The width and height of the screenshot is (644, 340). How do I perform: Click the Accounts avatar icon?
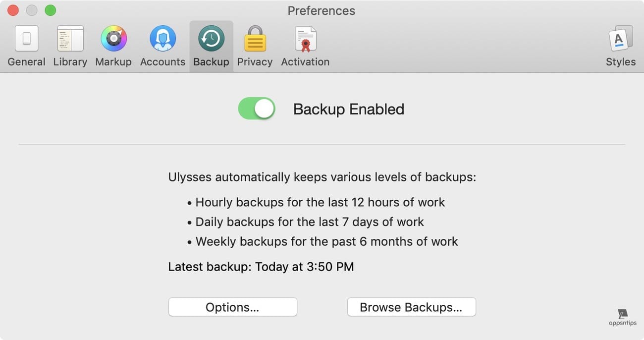point(162,38)
